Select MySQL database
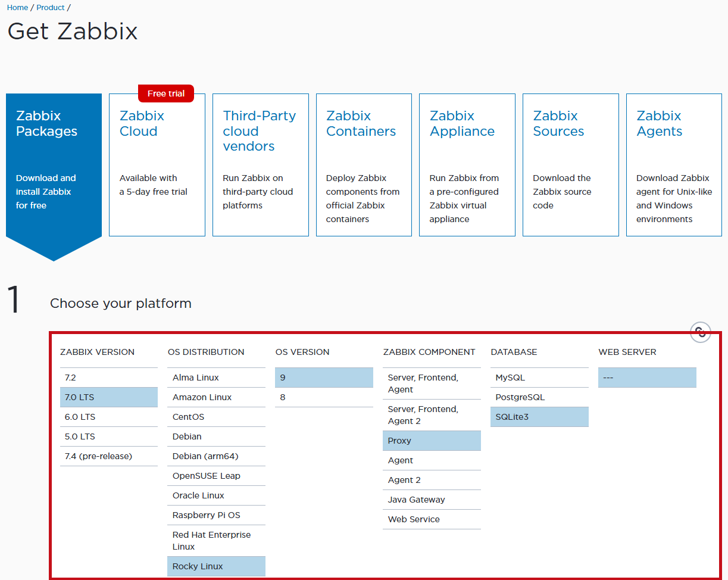Screen dimensions: 728x580 tap(540, 378)
